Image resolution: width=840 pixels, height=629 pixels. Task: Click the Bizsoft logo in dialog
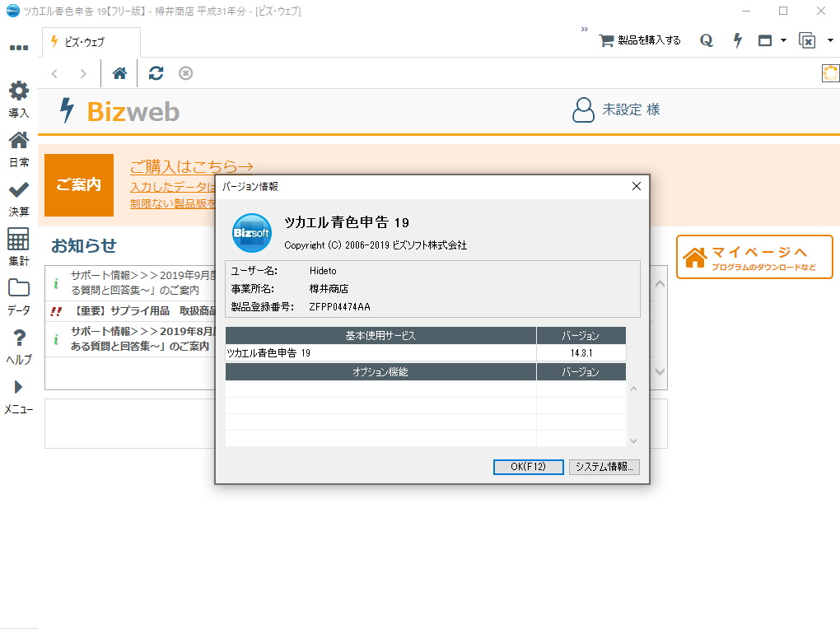251,233
